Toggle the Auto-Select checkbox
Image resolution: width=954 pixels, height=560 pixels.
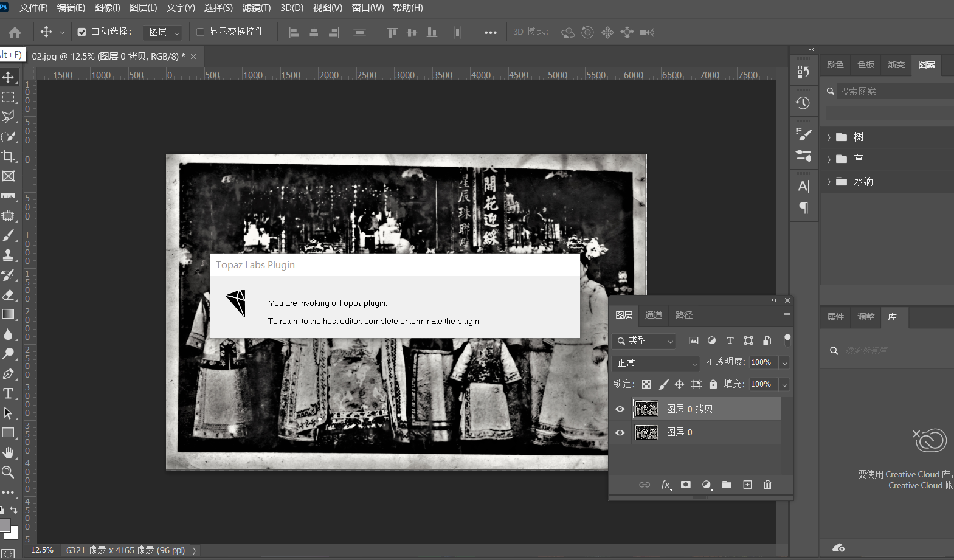coord(81,32)
